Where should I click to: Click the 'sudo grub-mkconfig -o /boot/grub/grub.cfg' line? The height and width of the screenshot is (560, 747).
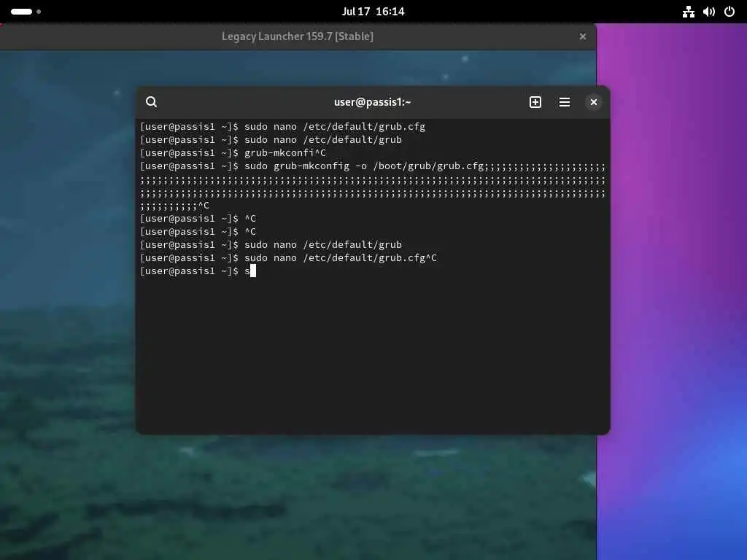click(x=364, y=166)
